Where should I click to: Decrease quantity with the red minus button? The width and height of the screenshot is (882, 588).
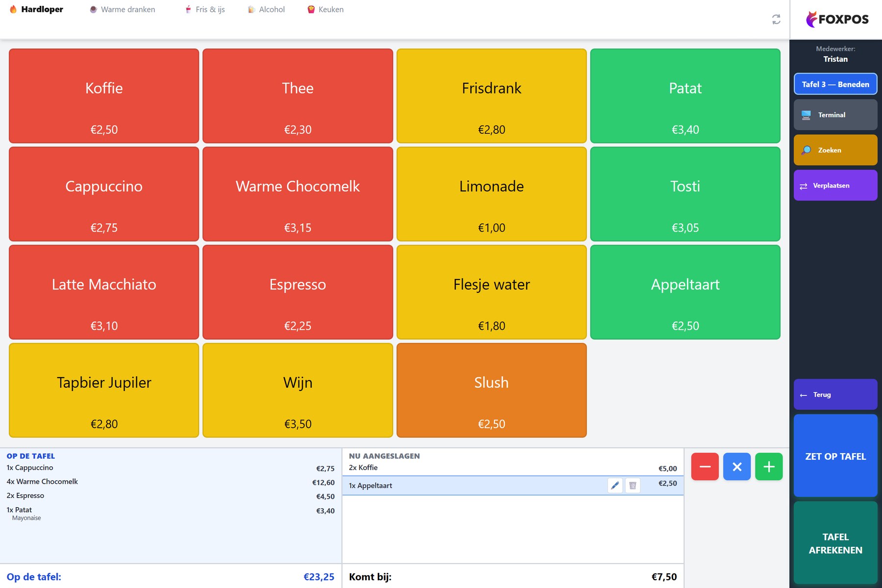tap(705, 466)
